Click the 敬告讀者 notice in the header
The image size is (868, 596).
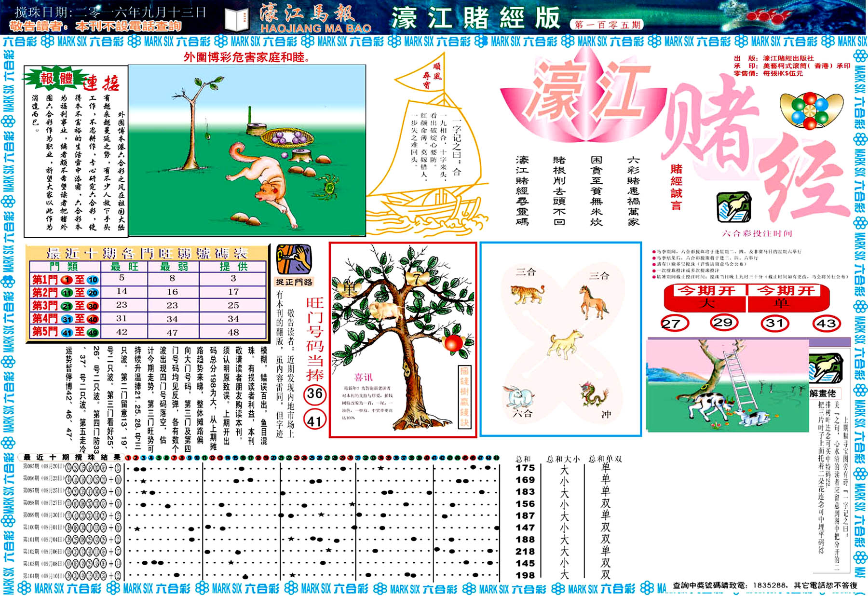click(95, 26)
